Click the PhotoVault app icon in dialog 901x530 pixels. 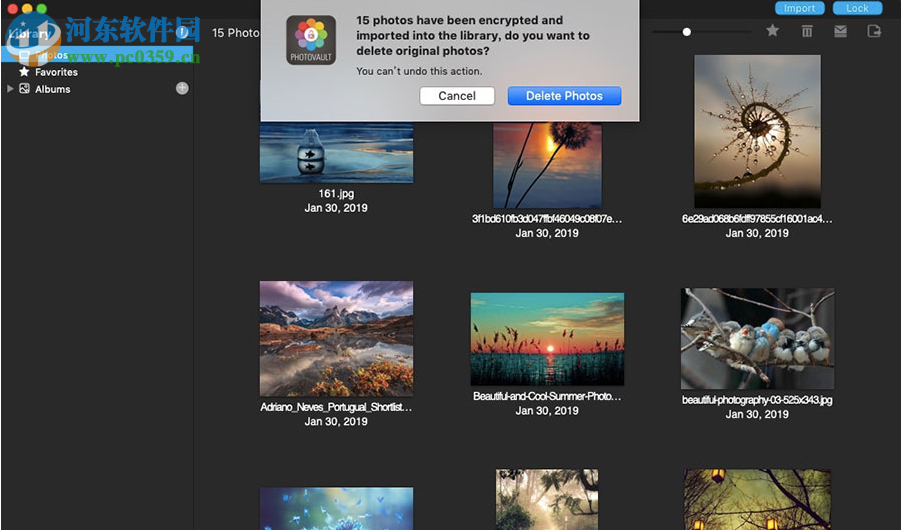click(x=311, y=40)
